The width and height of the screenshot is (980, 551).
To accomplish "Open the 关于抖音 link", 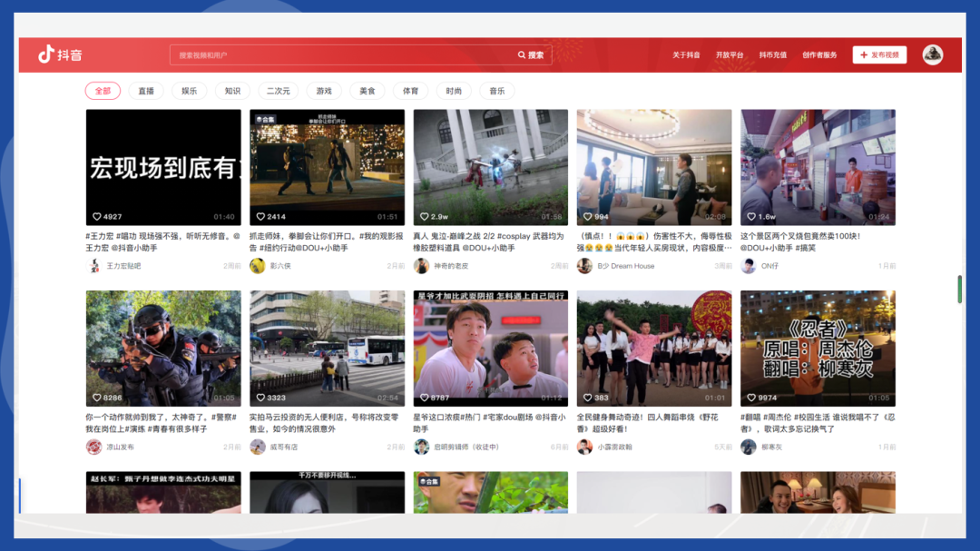I will pyautogui.click(x=686, y=55).
